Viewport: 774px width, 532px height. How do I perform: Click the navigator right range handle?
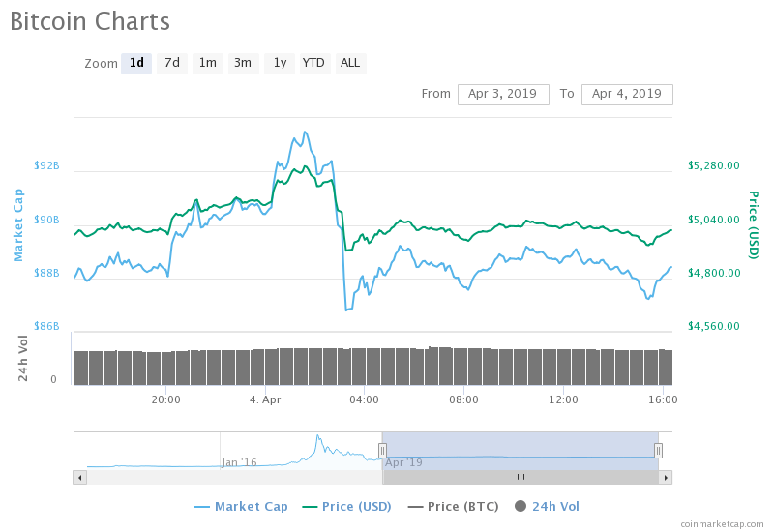658,450
